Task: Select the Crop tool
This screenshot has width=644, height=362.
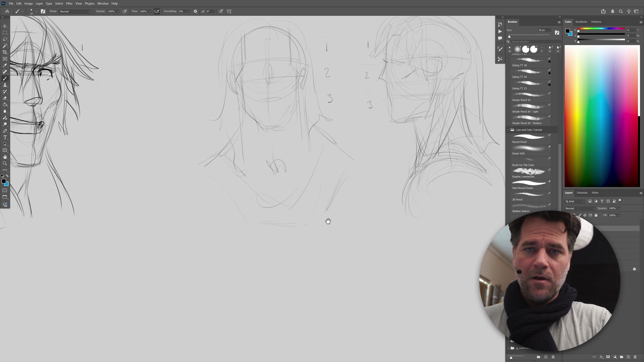Action: pyautogui.click(x=5, y=52)
